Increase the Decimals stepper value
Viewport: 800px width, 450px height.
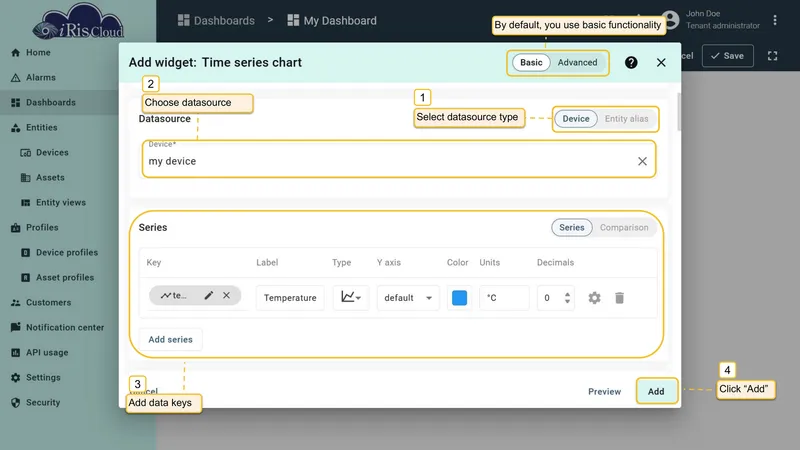tap(567, 294)
